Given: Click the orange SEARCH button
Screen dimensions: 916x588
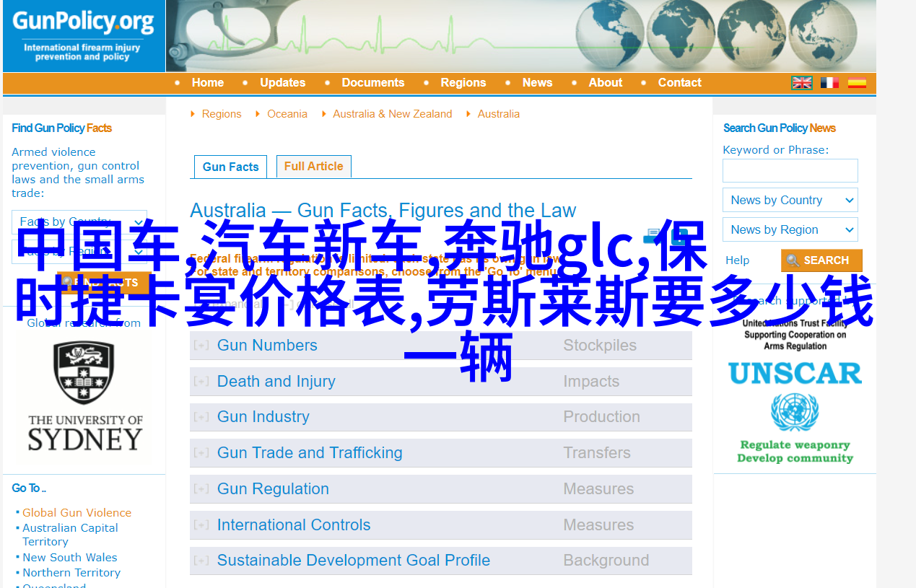Looking at the screenshot, I should point(821,260).
